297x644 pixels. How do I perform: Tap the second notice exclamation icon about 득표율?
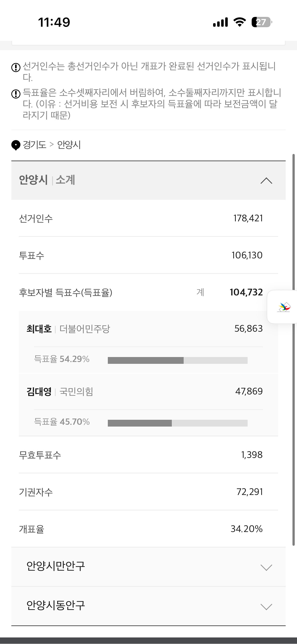(x=16, y=94)
